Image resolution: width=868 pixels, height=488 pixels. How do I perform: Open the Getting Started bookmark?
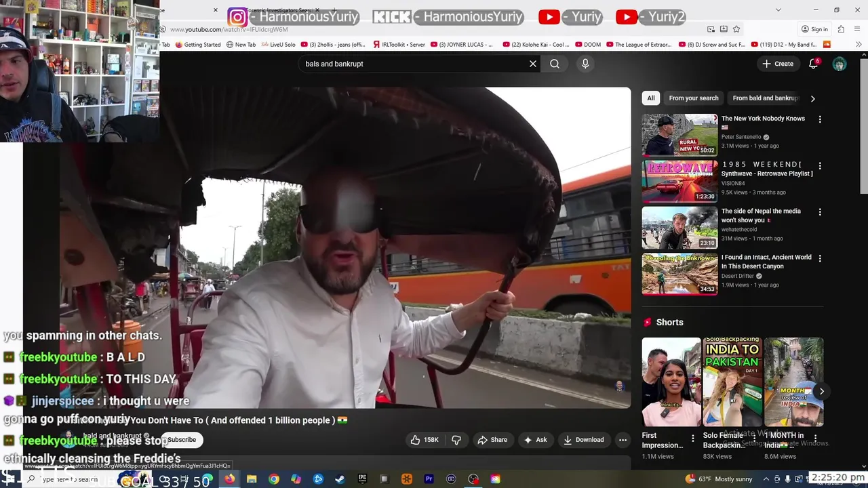[198, 45]
